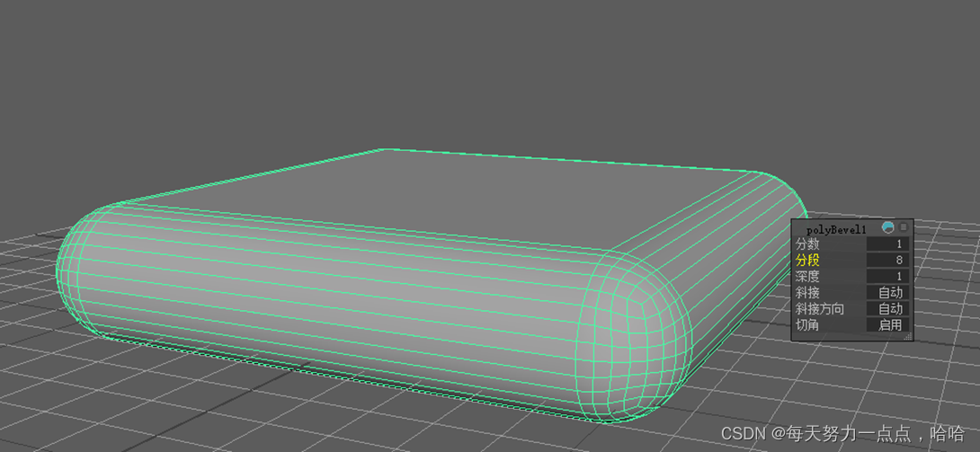Click the 斜接 label
This screenshot has width=980, height=452.
[806, 292]
